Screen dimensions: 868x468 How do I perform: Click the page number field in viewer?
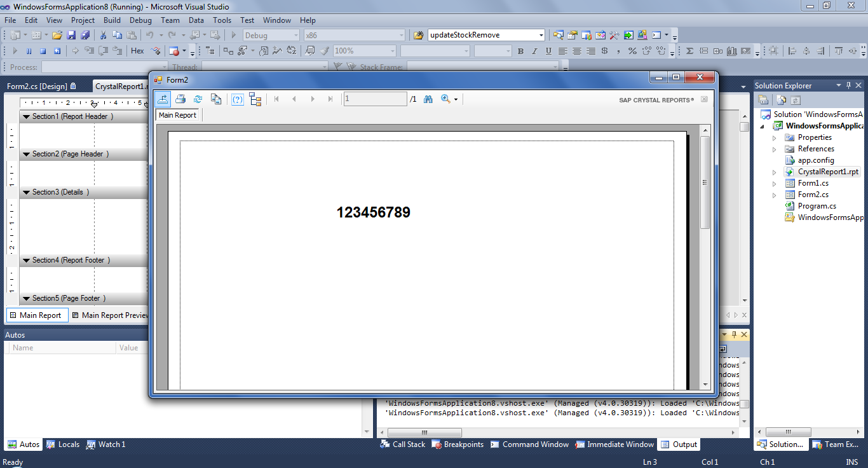tap(375, 99)
